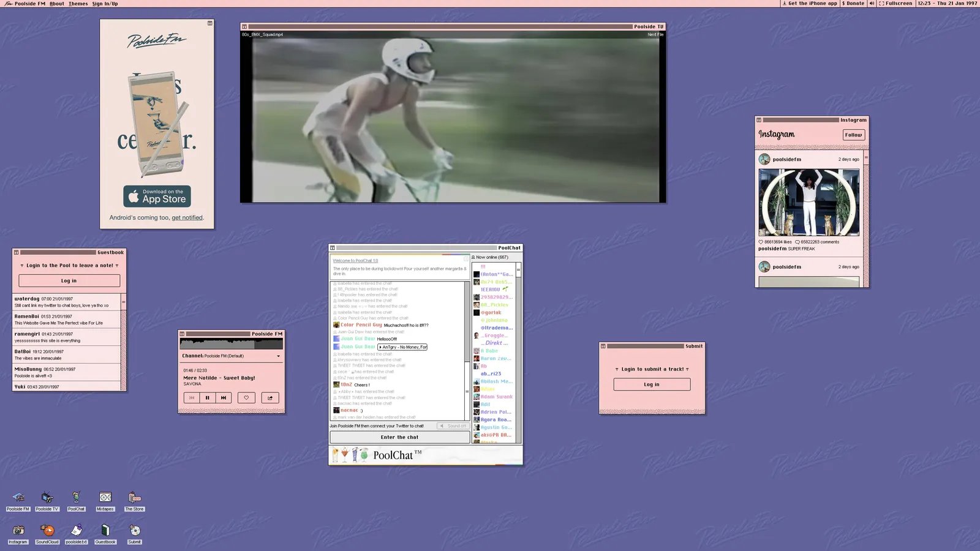
Task: Click Next File in Poolside TV
Action: [x=655, y=35]
